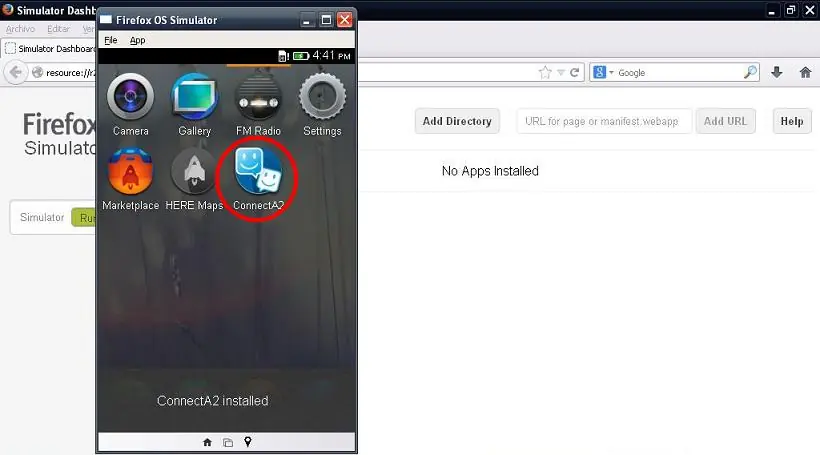Open the App menu in simulator
Screen dimensions: 820x455
138,40
